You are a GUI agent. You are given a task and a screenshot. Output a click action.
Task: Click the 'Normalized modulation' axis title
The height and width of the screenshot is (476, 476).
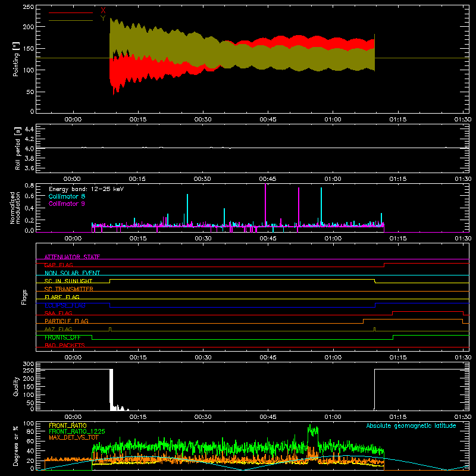(15, 208)
